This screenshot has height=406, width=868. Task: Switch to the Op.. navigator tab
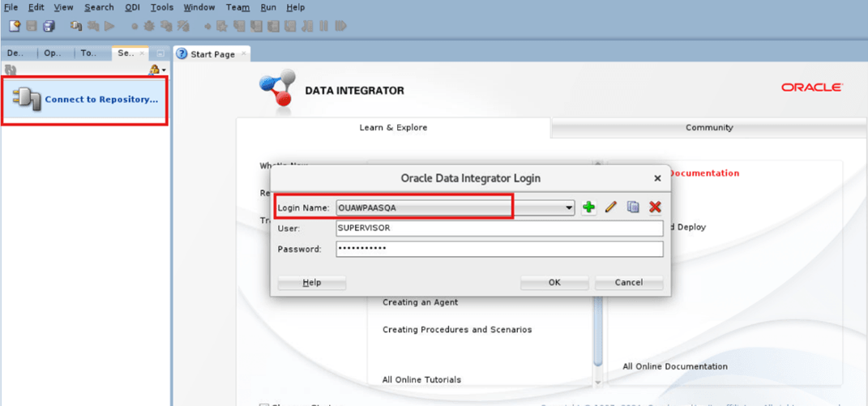click(52, 53)
